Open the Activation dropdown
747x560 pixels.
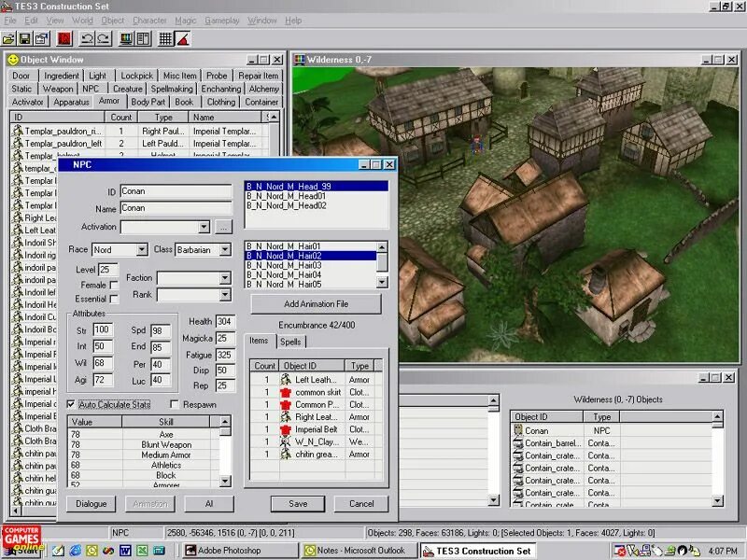coord(204,227)
